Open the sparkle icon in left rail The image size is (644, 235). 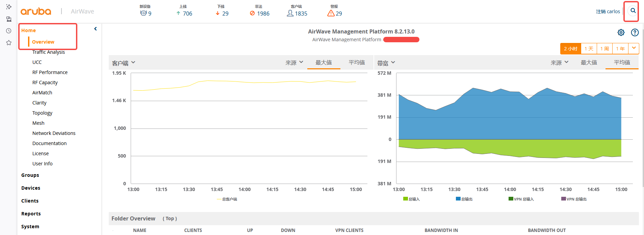pos(9,7)
